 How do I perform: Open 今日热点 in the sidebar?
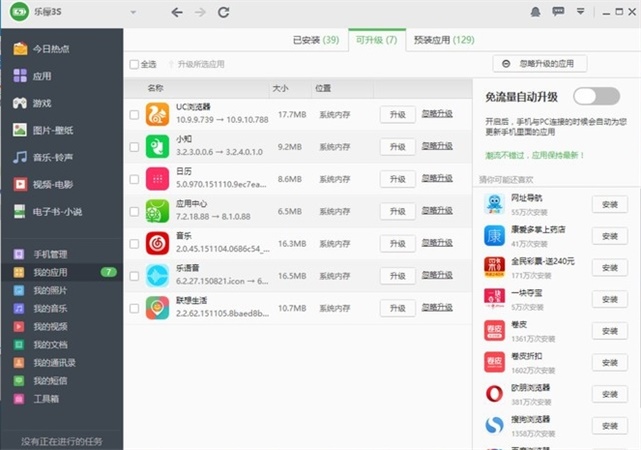tap(41, 49)
